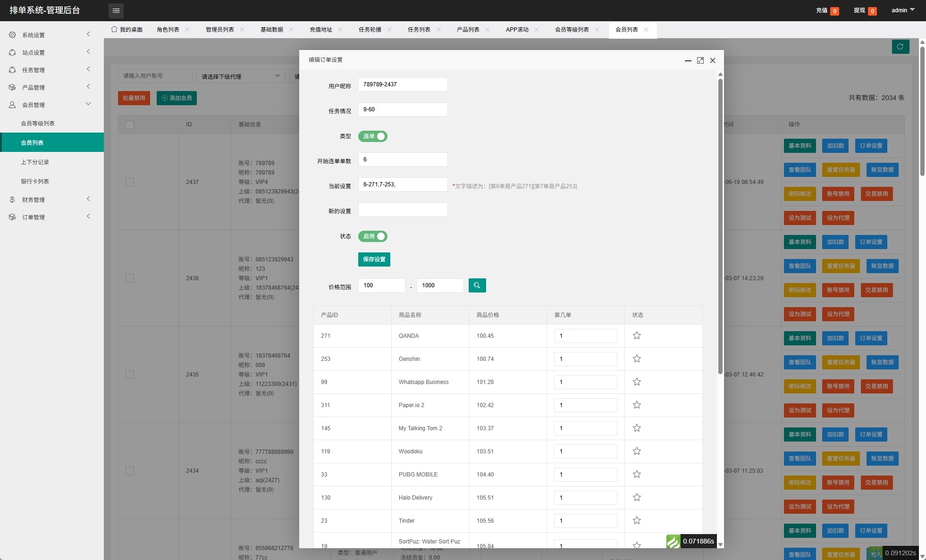This screenshot has height=560, width=926.
Task: Click the red 批量禁用 button
Action: coord(134,98)
